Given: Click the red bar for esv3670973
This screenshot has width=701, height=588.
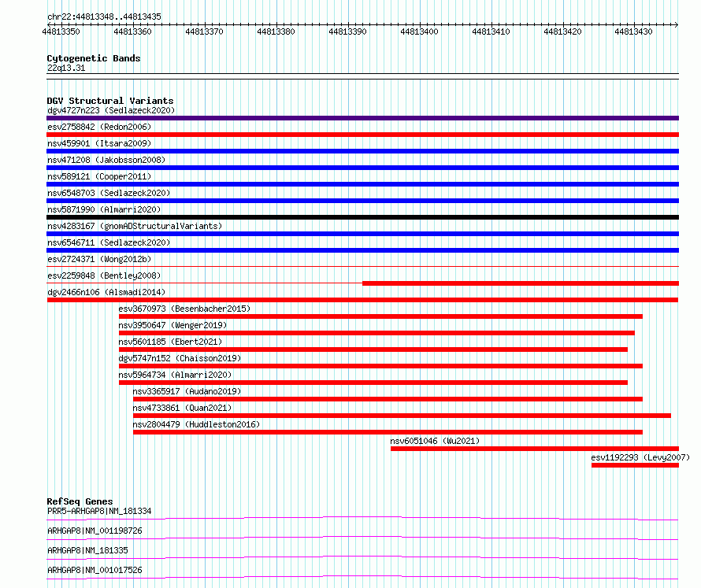Looking at the screenshot, I should pos(380,316).
